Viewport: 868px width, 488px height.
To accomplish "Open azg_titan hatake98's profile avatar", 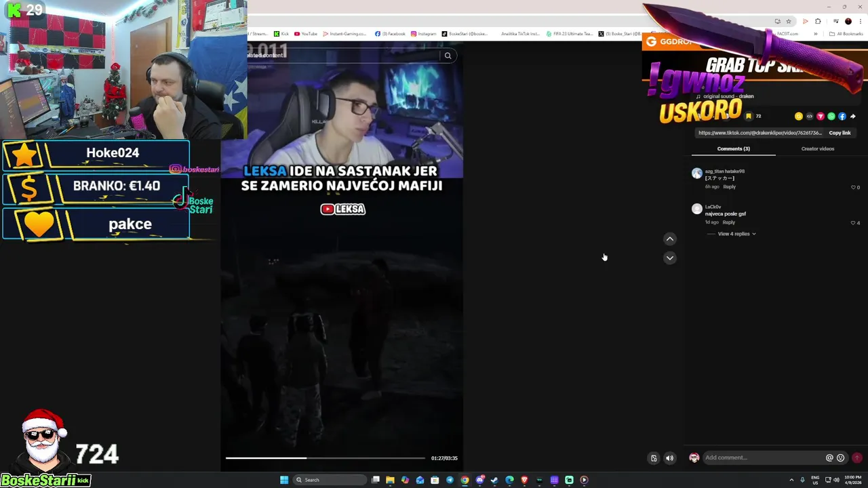I will coord(696,174).
